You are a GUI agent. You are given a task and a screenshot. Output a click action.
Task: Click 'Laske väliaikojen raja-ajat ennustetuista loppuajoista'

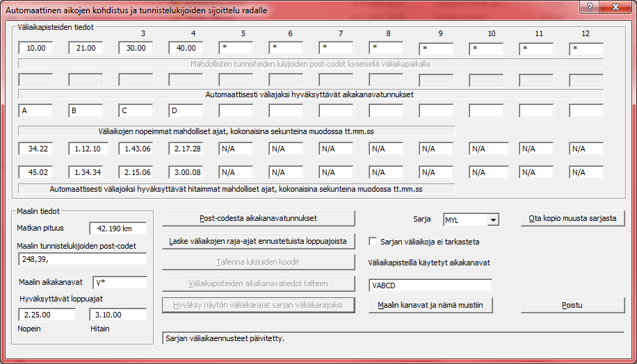[x=258, y=241]
